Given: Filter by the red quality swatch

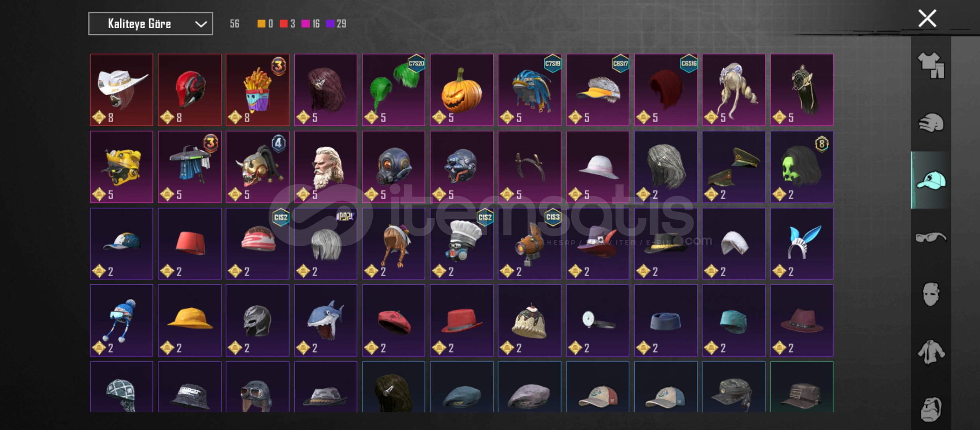Looking at the screenshot, I should 284,24.
